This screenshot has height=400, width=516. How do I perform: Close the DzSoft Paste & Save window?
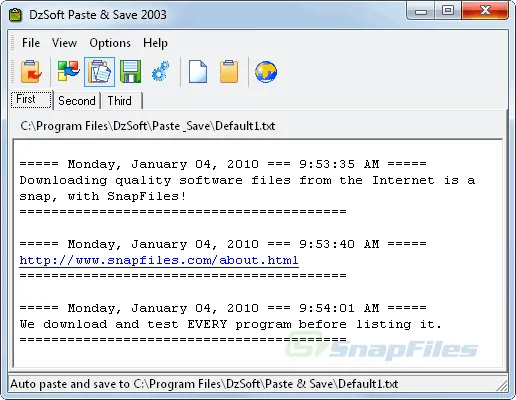coord(485,11)
